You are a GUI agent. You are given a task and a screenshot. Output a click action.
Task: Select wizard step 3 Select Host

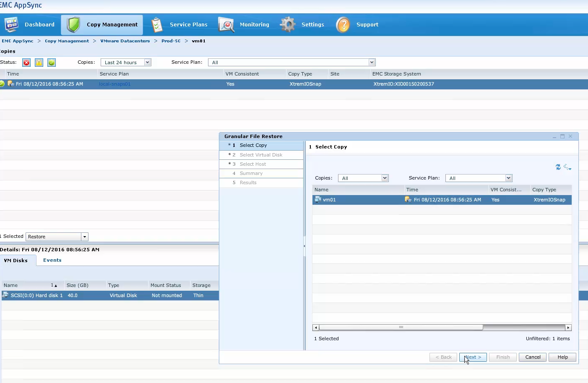(261, 164)
